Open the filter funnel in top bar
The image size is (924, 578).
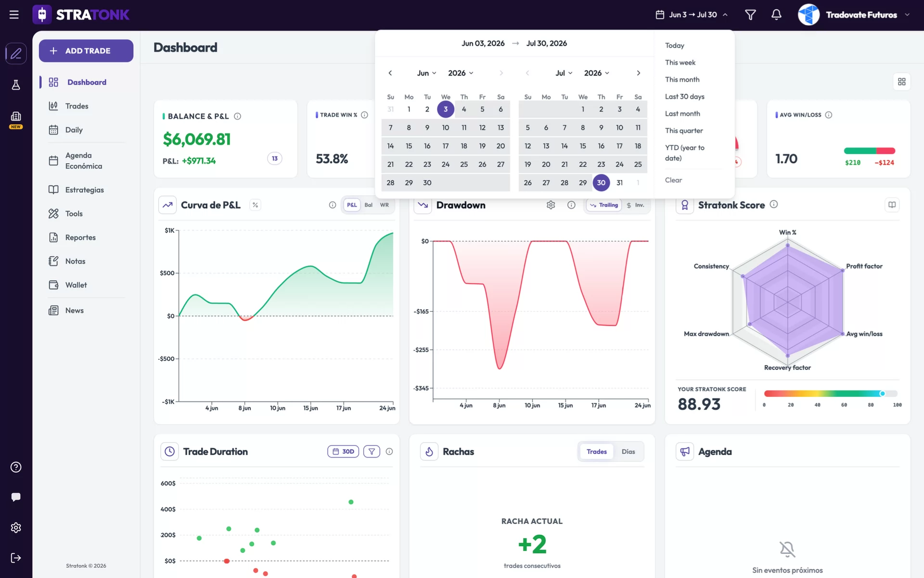coord(750,14)
